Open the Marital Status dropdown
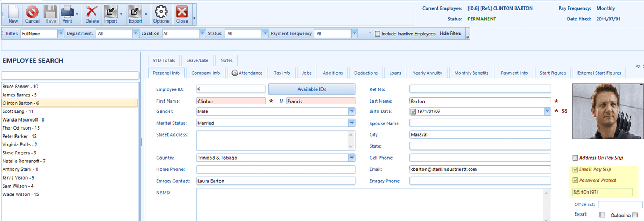The width and height of the screenshot is (644, 221). 352,123
